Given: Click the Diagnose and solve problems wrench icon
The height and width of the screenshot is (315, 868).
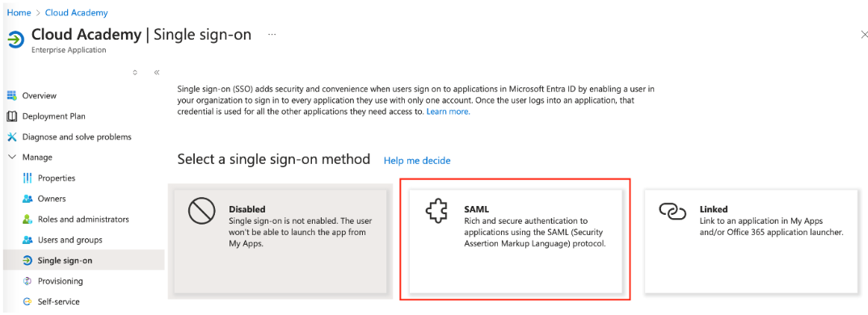Looking at the screenshot, I should pos(11,136).
